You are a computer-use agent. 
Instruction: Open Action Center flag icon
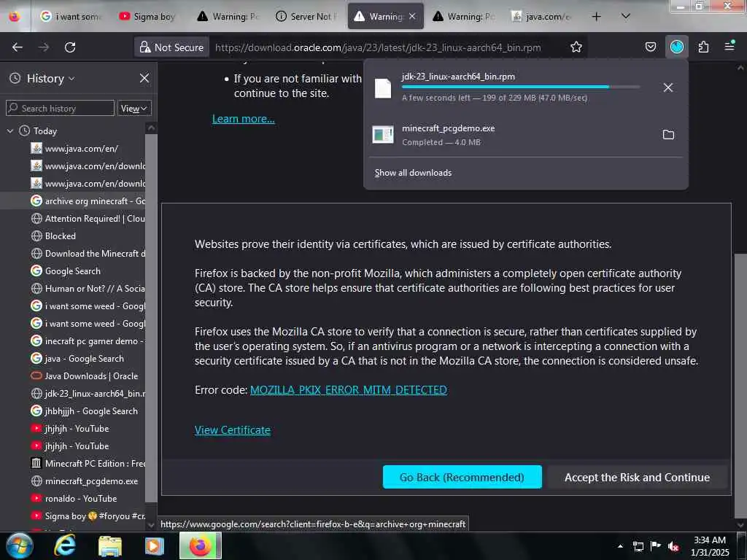[655, 545]
